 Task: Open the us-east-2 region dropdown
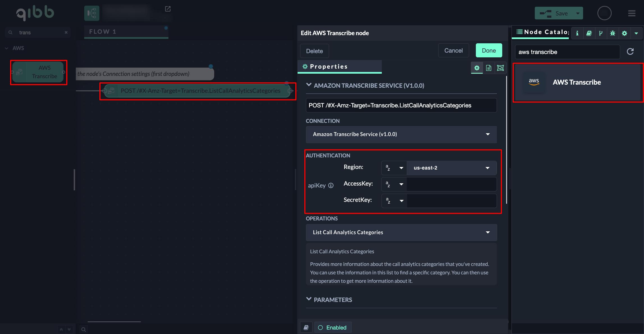point(451,168)
